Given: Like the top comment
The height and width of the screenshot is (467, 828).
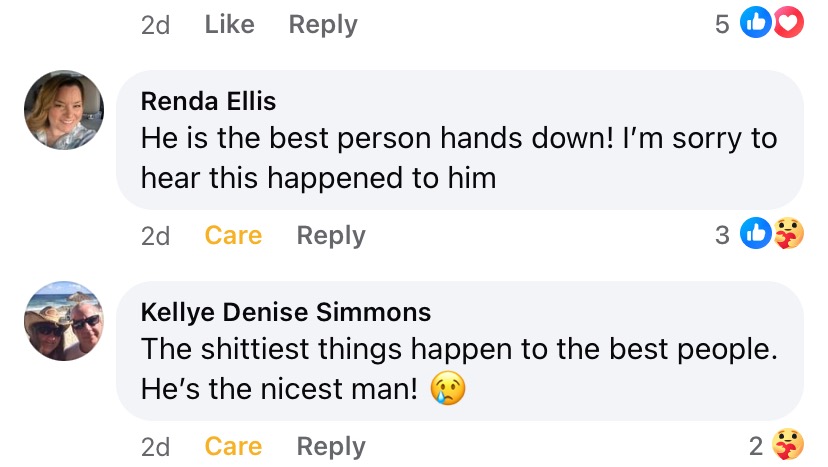Looking at the screenshot, I should (x=230, y=24).
